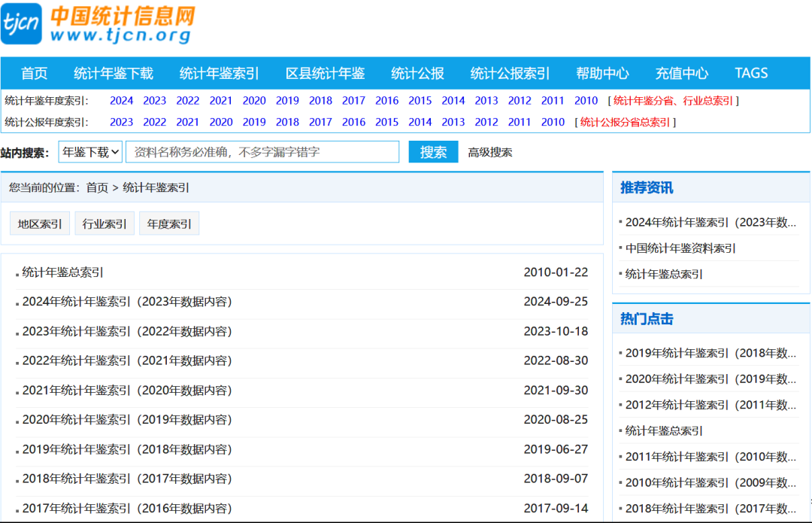Click the site search input field
Image resolution: width=812 pixels, height=523 pixels.
(x=262, y=152)
